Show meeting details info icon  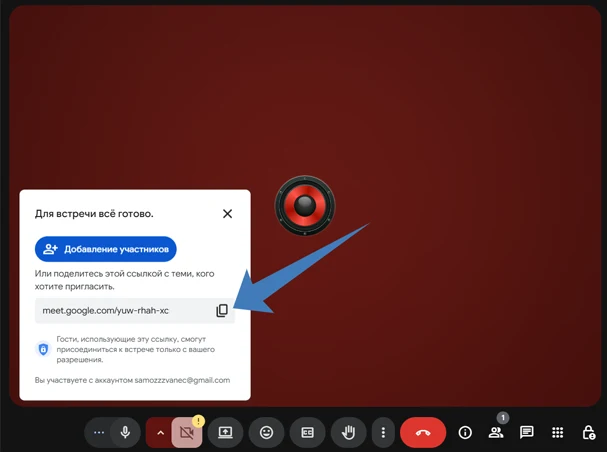pos(465,432)
